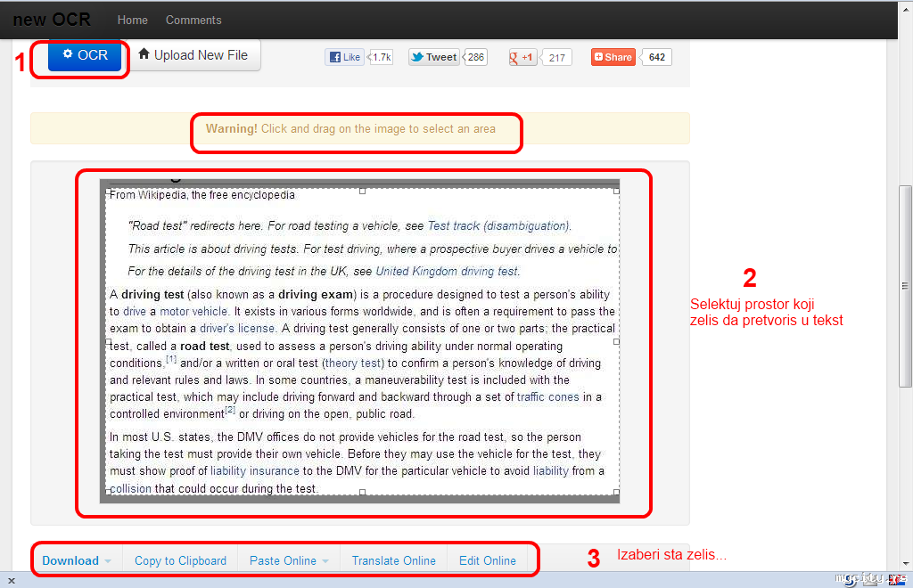
Task: Close the bottom bar with X icon
Action: 11,581
